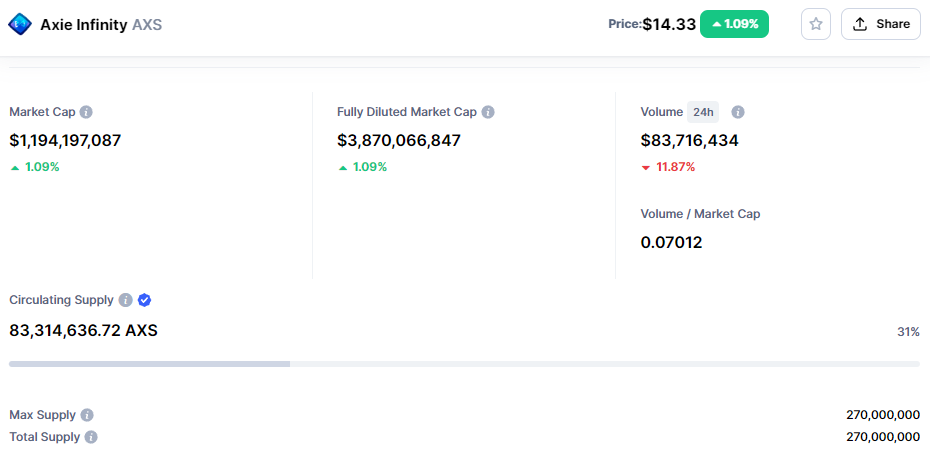Add AXS to watchlist with star icon
930x458 pixels.
tap(816, 24)
